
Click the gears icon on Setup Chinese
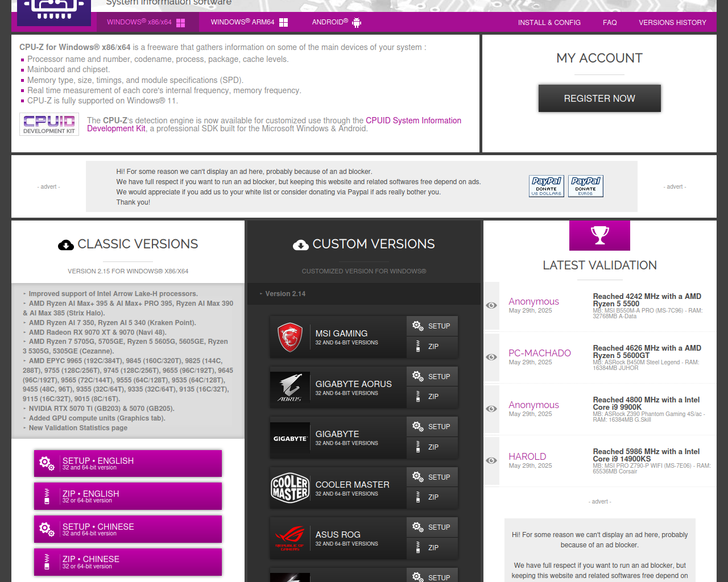pos(47,530)
